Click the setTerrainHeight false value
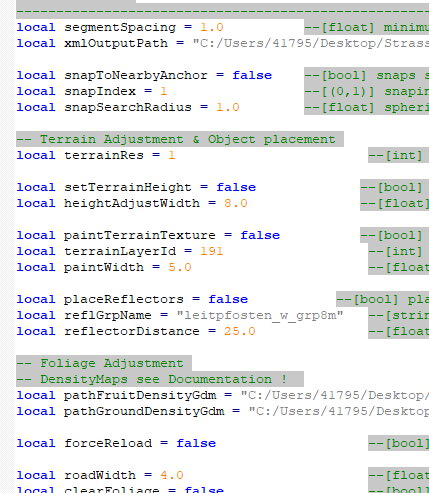The image size is (429, 493). coord(236,187)
